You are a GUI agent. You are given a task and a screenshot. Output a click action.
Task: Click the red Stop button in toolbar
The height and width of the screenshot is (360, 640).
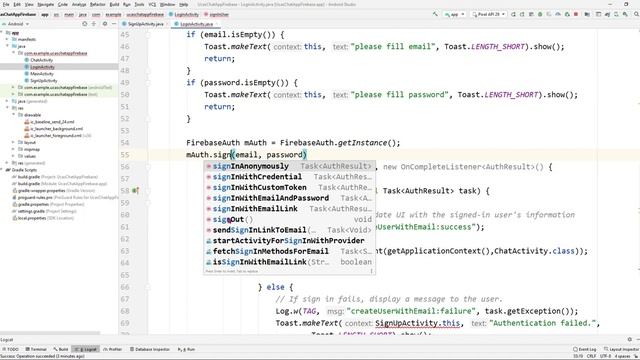click(576, 14)
